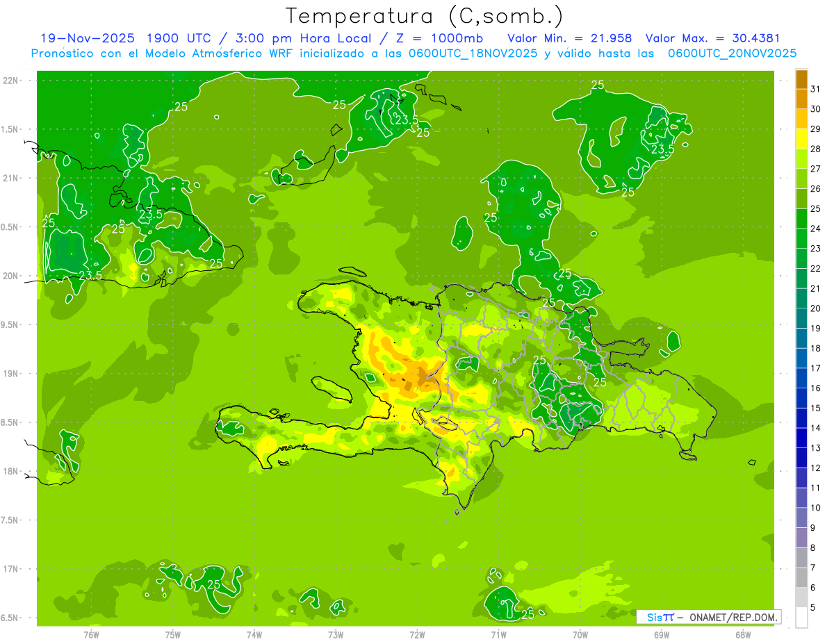Screen dimensions: 834x644
Task: Click the '9.5N' latitude axis label
Action: click(x=10, y=324)
